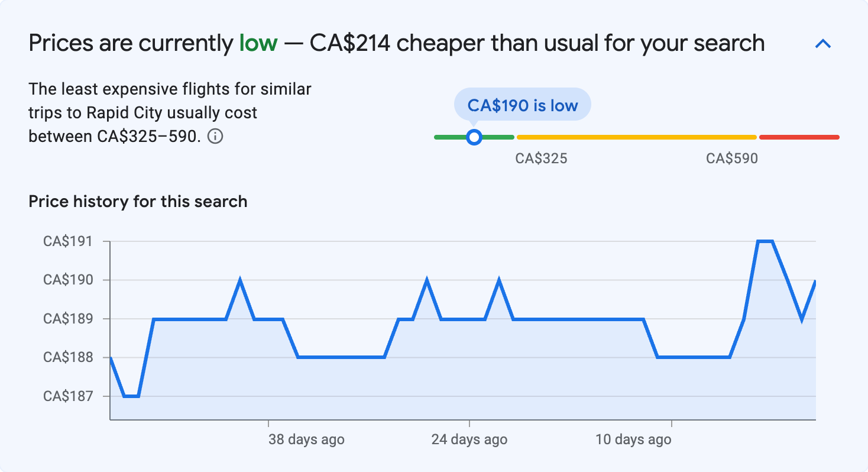Click the CA$190 y-axis label

coord(68,280)
